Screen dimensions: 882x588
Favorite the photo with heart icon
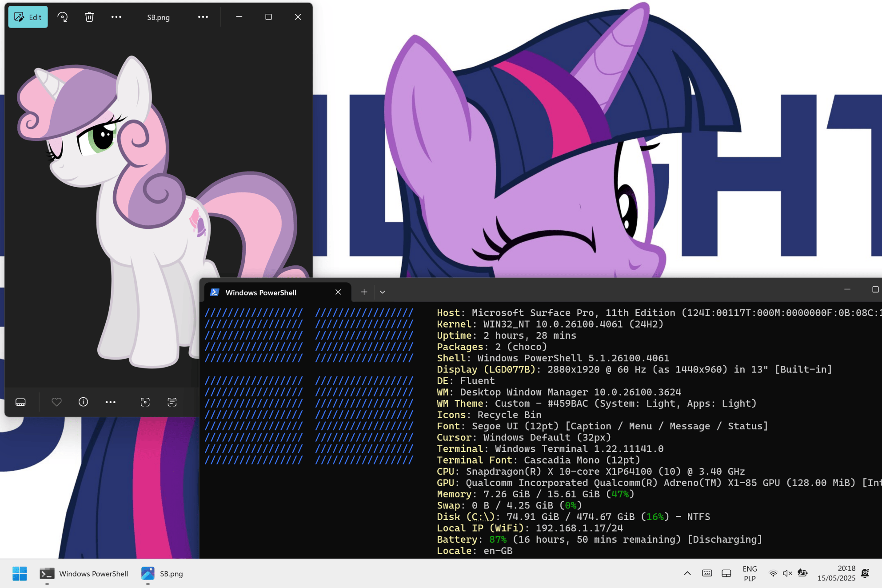tap(56, 402)
